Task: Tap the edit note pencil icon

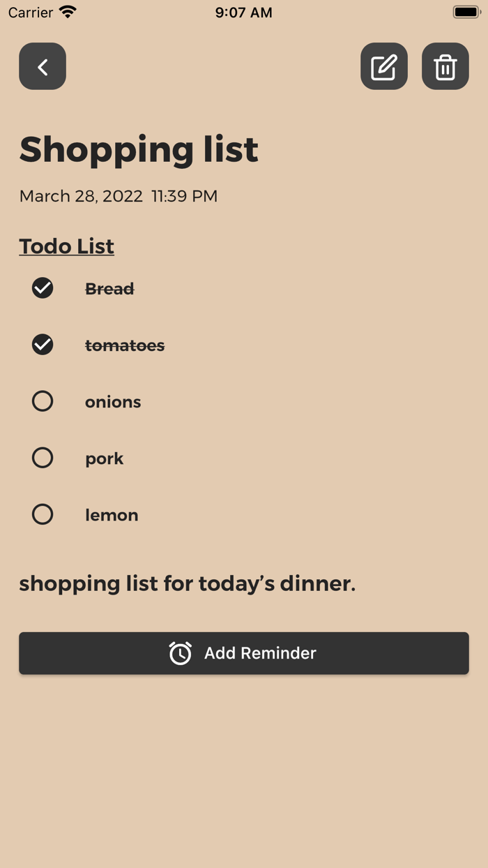Action: pos(383,66)
